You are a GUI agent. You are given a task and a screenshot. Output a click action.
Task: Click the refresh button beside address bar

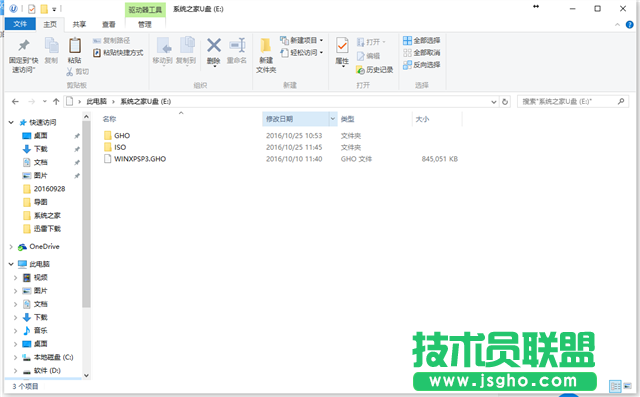505,102
